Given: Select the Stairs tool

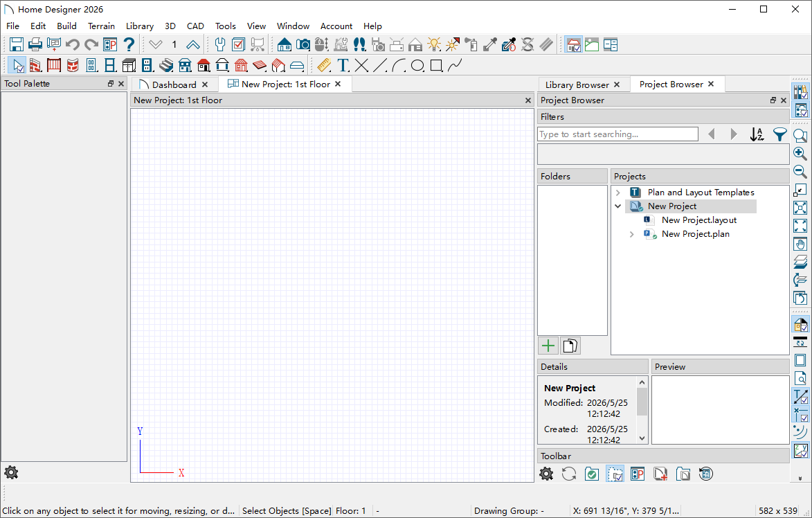Looking at the screenshot, I should click(166, 65).
